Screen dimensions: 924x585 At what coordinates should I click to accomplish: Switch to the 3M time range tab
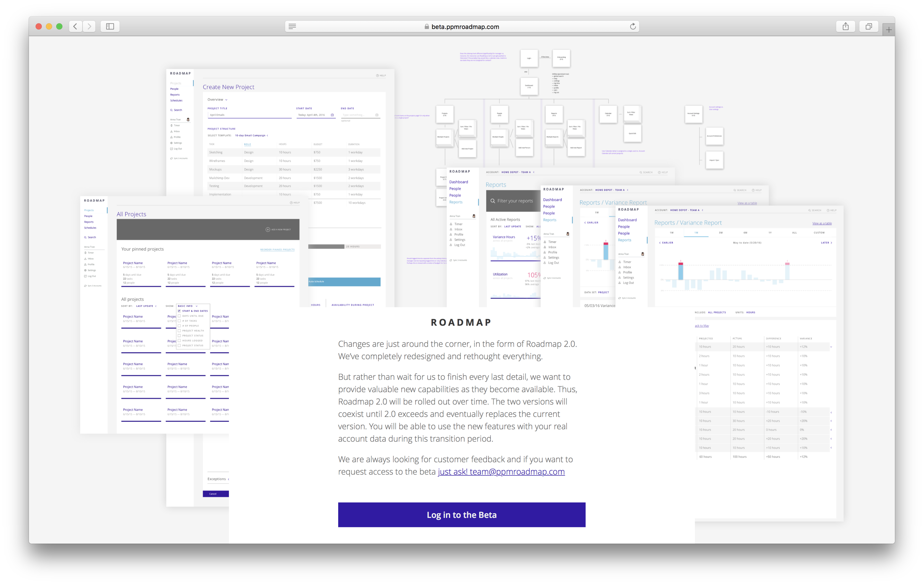pyautogui.click(x=721, y=232)
